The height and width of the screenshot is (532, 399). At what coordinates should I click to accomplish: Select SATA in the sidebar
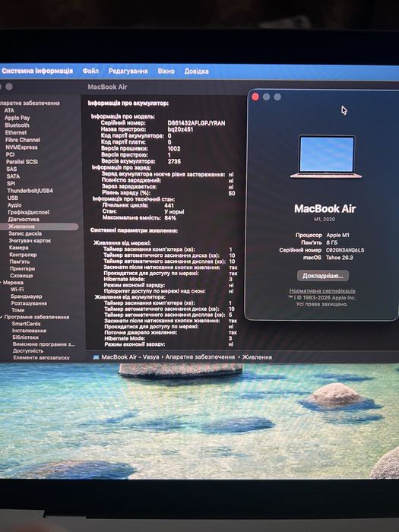pos(13,176)
